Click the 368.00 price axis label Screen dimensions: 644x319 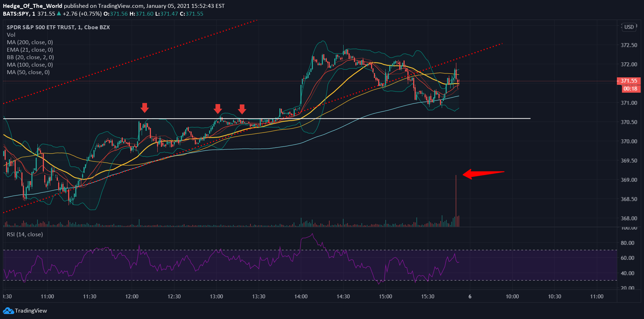(x=629, y=218)
